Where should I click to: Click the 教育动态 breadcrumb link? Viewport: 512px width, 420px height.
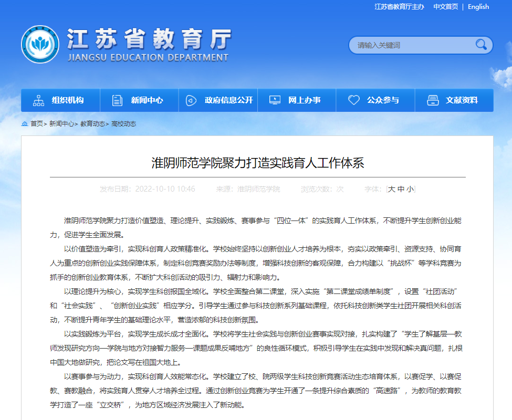point(93,124)
